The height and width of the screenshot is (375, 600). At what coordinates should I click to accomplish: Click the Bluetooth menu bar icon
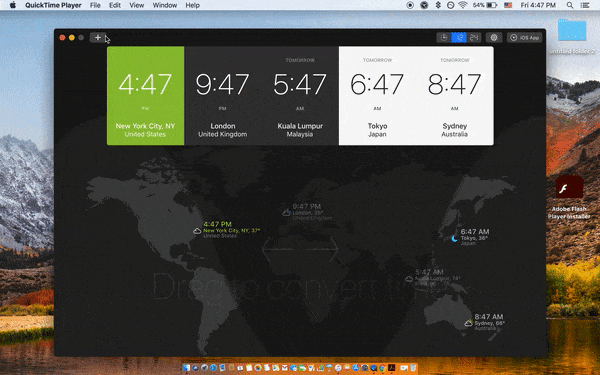click(x=438, y=5)
